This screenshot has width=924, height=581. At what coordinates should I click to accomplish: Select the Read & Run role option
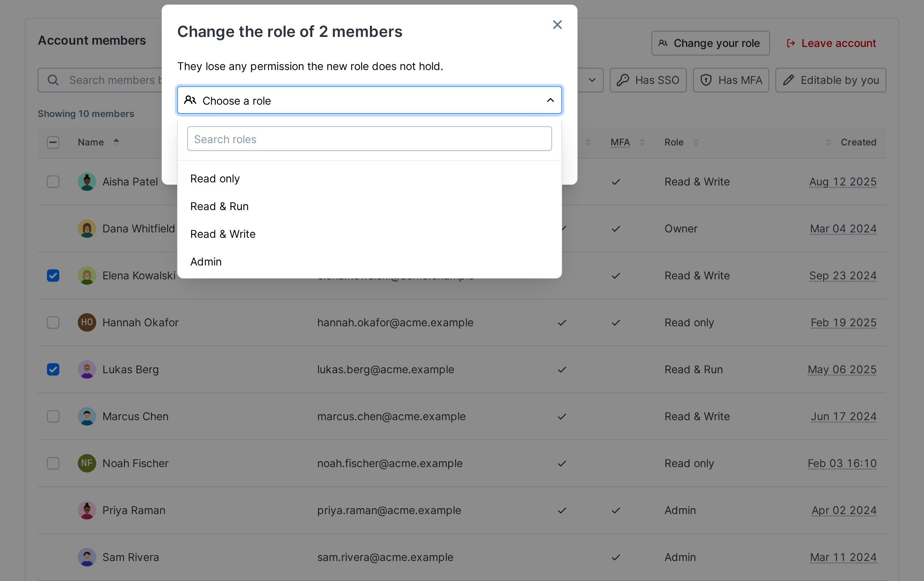pyautogui.click(x=369, y=206)
